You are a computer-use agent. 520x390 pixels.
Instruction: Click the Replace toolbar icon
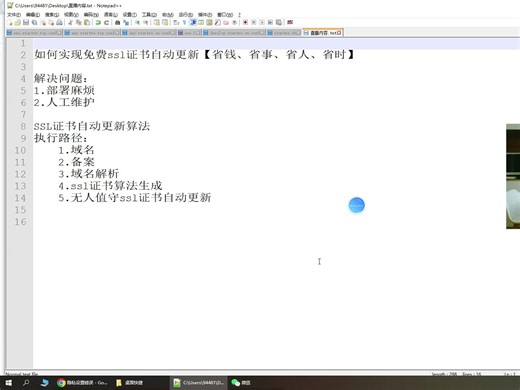coord(126,23)
